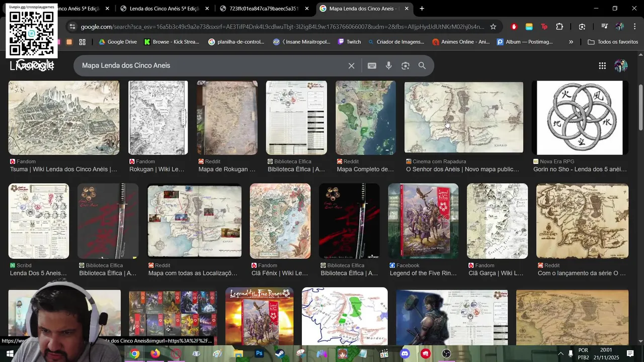Click the red Tp extension icon
Screen dimensions: 644x362
[x=544, y=27]
